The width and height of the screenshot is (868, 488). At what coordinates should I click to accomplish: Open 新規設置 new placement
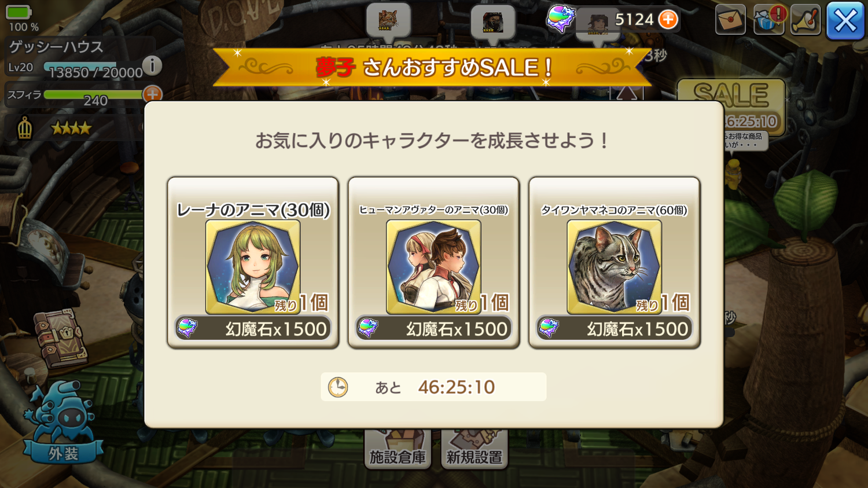474,449
